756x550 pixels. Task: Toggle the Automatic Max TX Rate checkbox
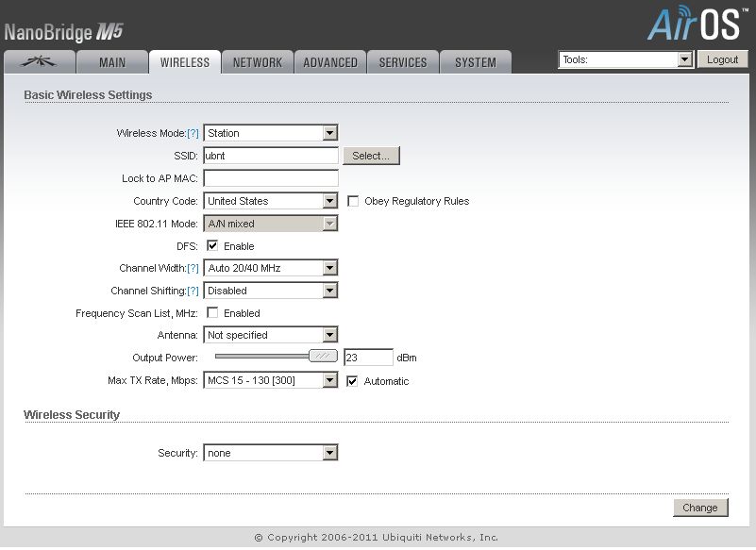pos(352,381)
